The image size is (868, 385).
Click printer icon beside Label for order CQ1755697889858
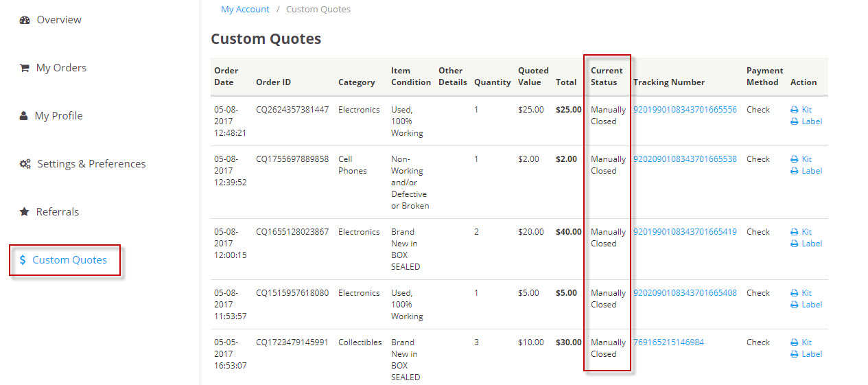(x=795, y=171)
